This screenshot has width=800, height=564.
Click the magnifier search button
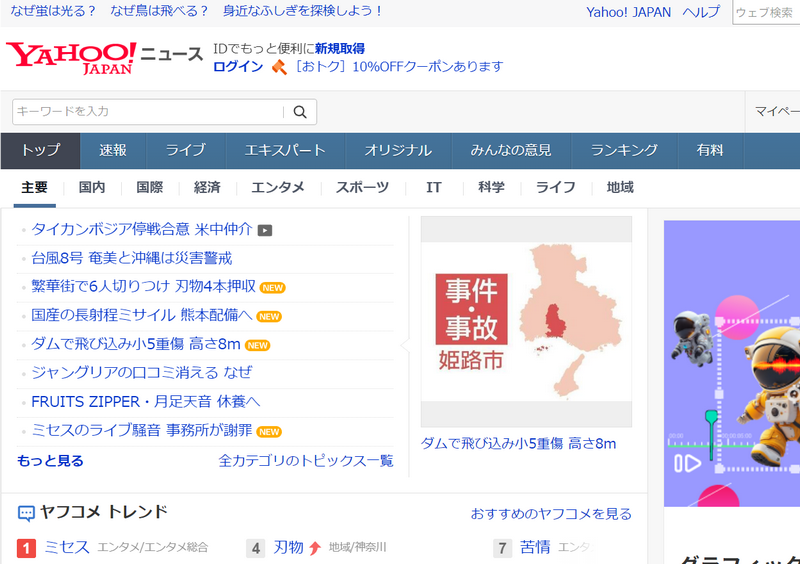(x=300, y=112)
